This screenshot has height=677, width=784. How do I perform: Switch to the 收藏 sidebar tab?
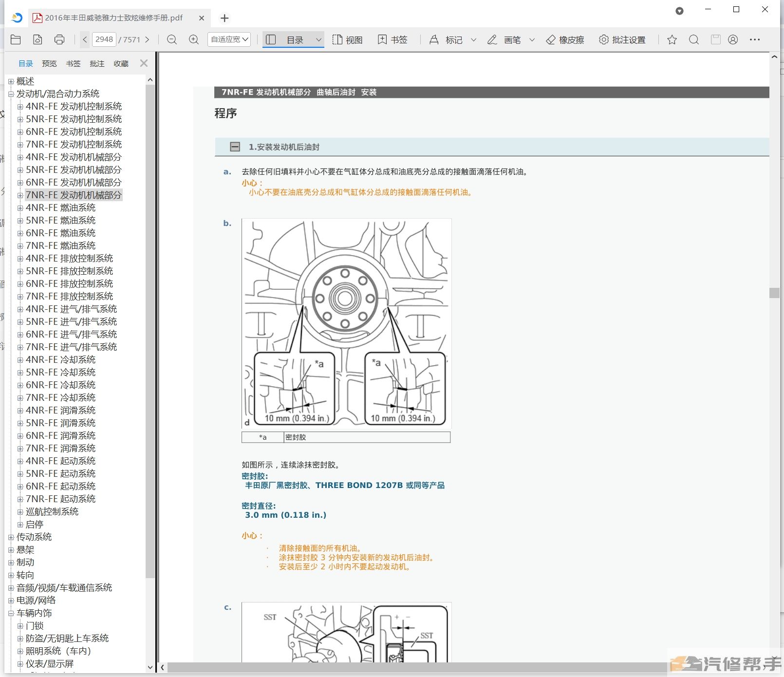[121, 64]
